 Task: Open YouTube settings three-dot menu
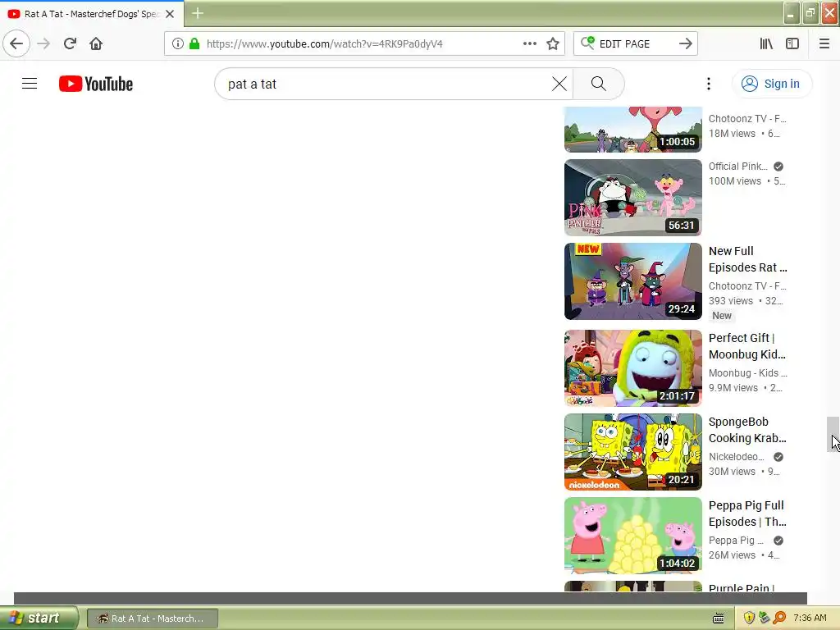pos(708,84)
